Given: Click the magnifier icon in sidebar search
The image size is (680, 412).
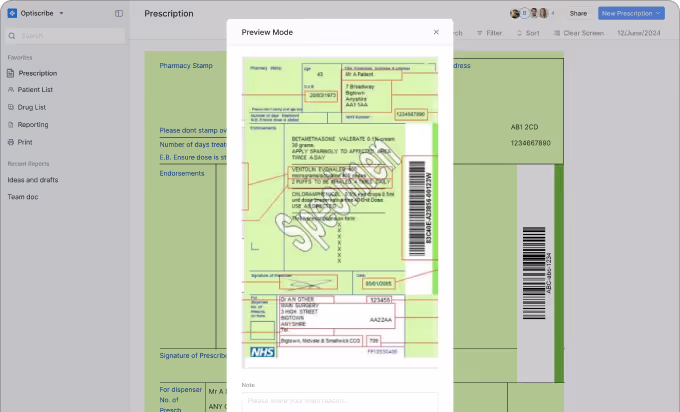Looking at the screenshot, I should coord(12,36).
